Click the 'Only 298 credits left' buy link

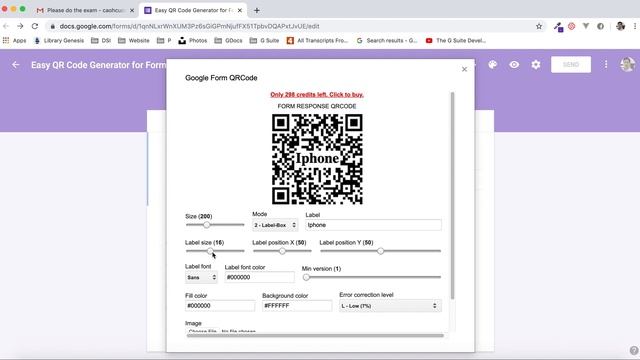pos(317,94)
